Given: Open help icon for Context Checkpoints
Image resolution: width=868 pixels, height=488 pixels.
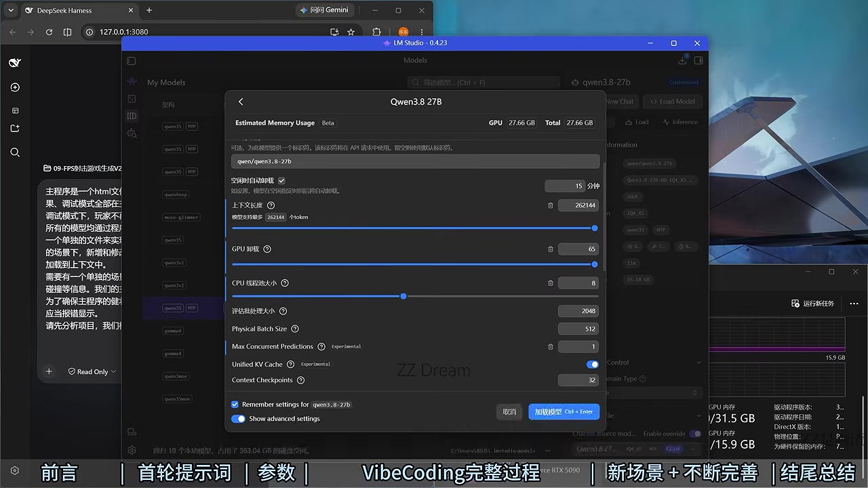Looking at the screenshot, I should [x=301, y=380].
